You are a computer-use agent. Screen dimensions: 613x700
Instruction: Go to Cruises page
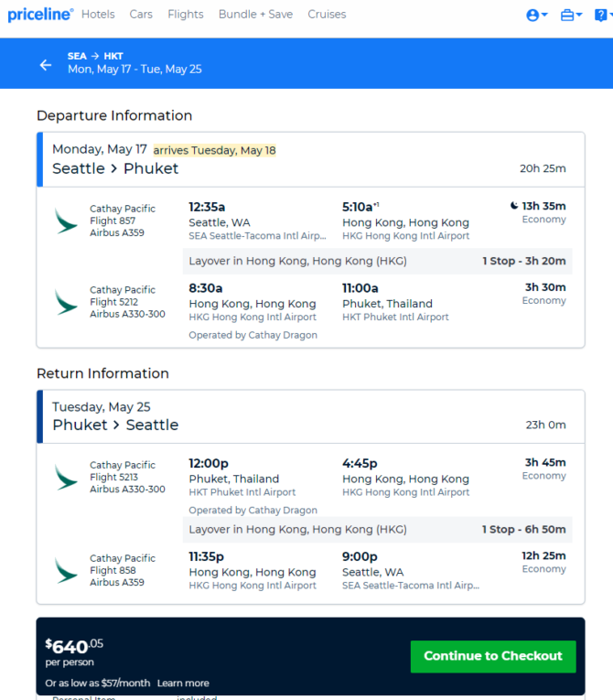point(327,15)
